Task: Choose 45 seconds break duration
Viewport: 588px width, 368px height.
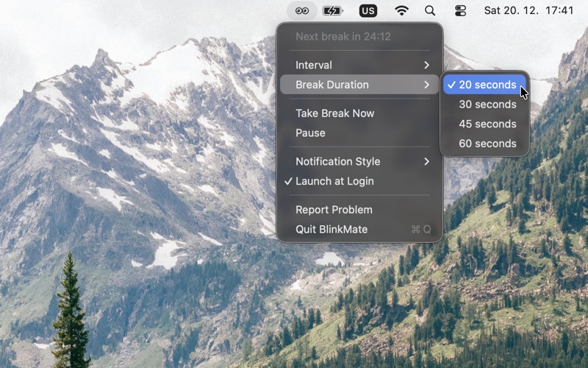Action: (x=484, y=124)
